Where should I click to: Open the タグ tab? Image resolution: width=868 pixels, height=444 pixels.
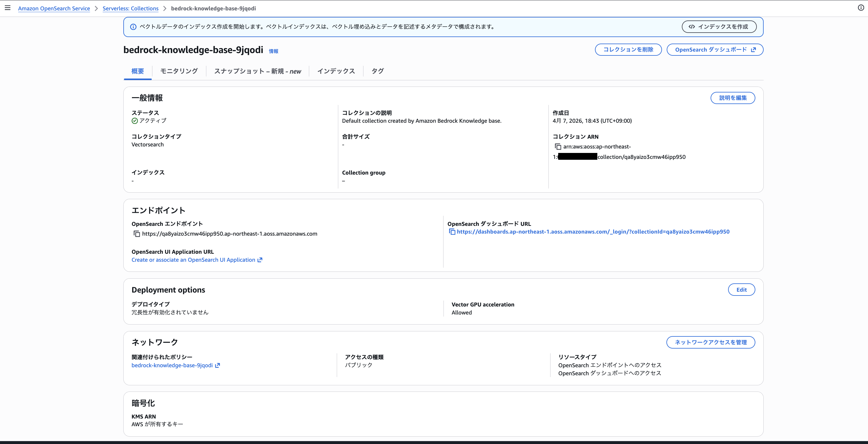(377, 71)
